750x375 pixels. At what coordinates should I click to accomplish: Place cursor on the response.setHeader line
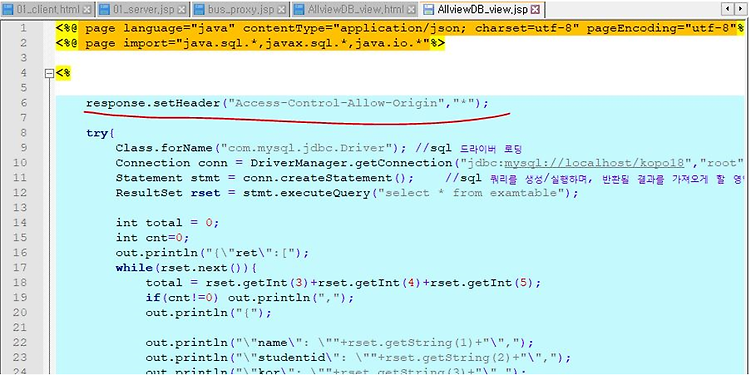[288, 103]
